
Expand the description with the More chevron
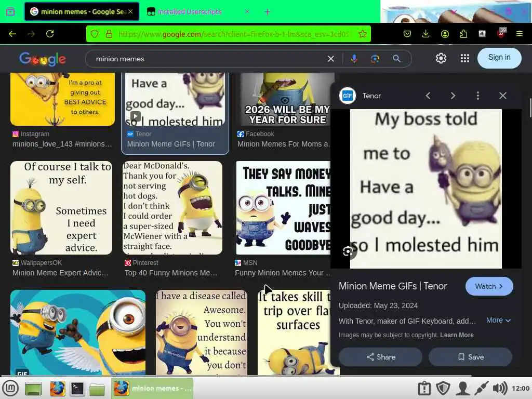click(x=498, y=320)
